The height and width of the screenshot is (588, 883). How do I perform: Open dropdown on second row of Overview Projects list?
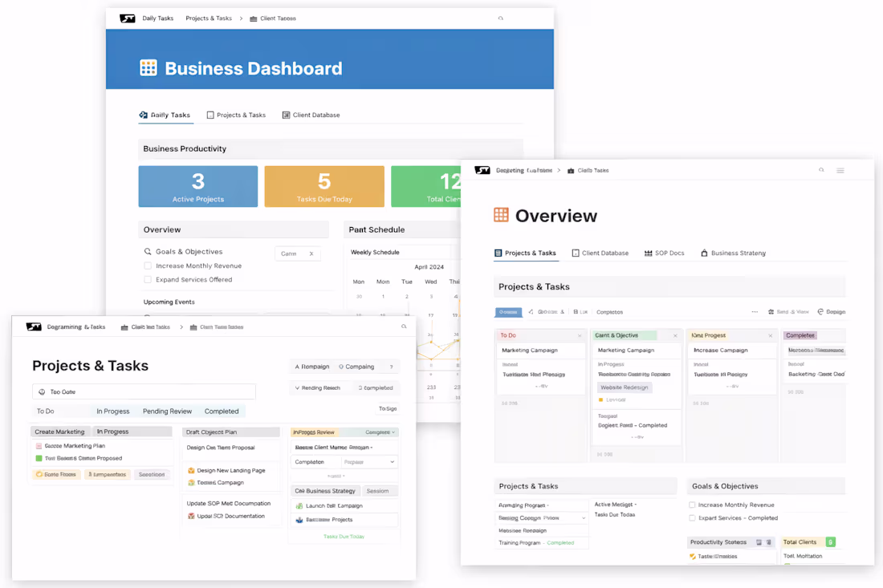[x=584, y=517]
